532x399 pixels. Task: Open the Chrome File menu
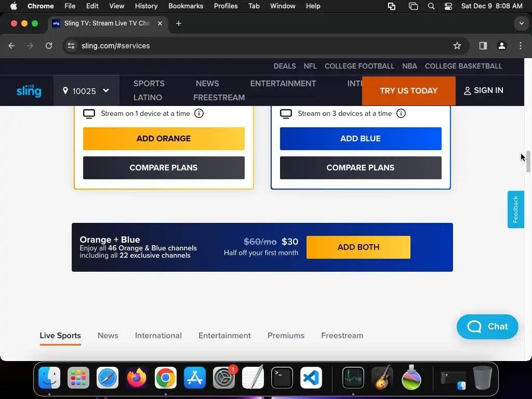tap(70, 6)
